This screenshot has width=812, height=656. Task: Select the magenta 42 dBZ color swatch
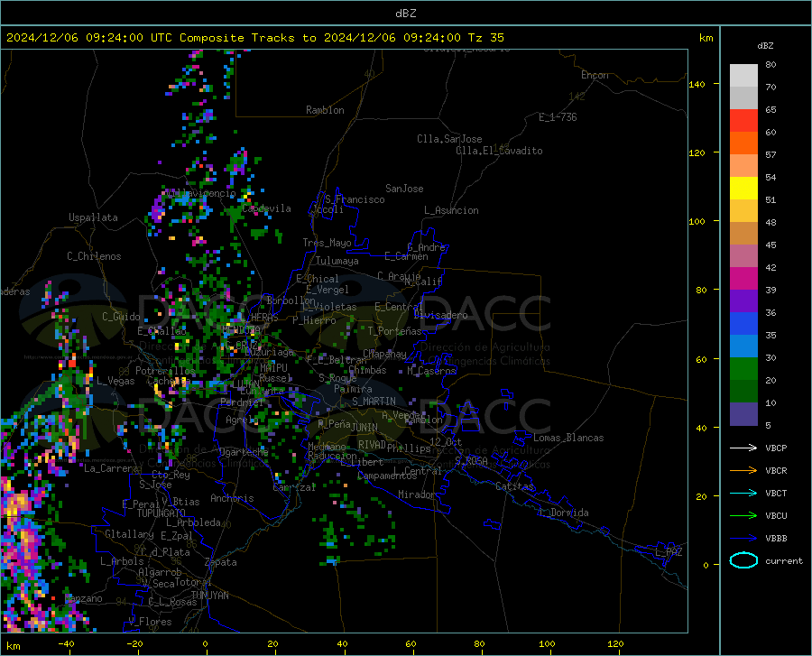coord(743,279)
